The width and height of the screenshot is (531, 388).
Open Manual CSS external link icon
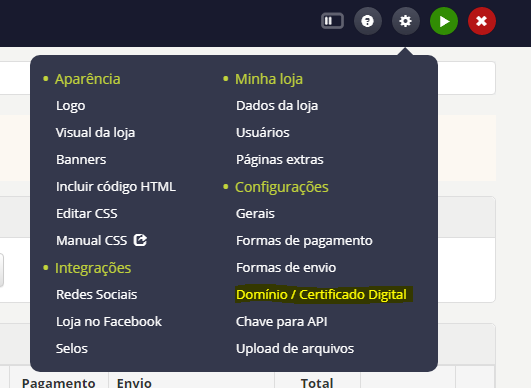click(x=140, y=240)
